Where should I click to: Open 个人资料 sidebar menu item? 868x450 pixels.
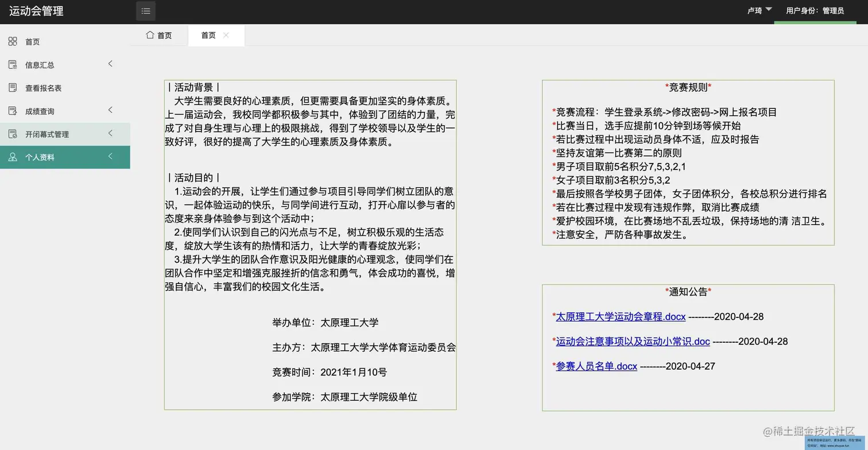65,157
